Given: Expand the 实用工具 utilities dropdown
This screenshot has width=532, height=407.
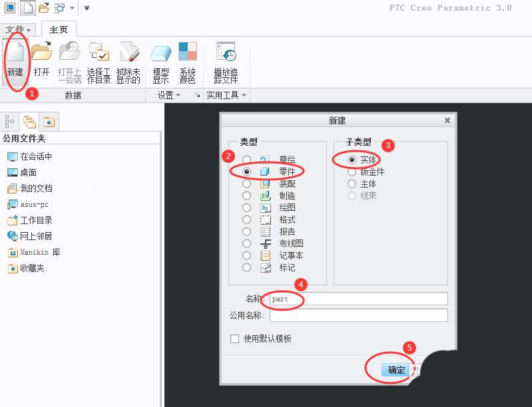Looking at the screenshot, I should click(x=226, y=96).
